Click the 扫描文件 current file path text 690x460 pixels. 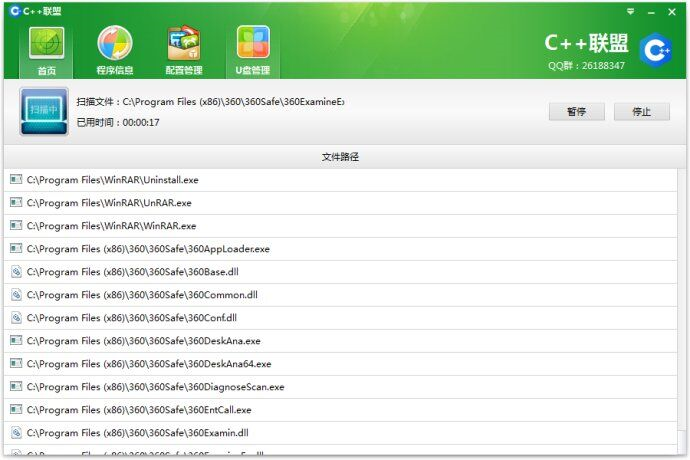[x=210, y=102]
